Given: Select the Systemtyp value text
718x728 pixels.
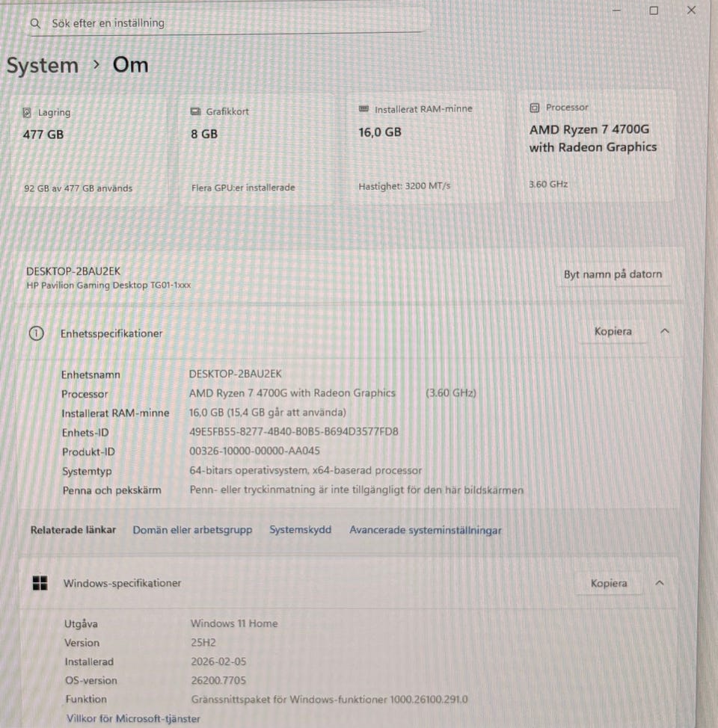Looking at the screenshot, I should 305,470.
